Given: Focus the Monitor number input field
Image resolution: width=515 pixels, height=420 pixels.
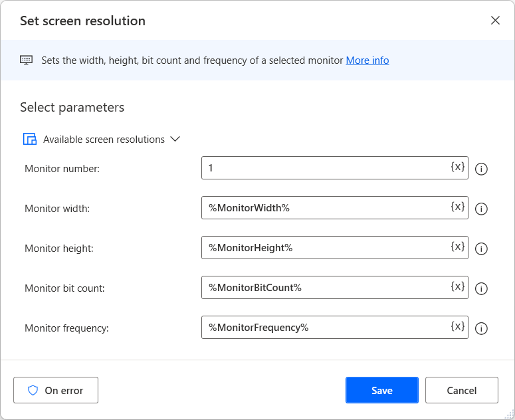Looking at the screenshot, I should coord(335,168).
